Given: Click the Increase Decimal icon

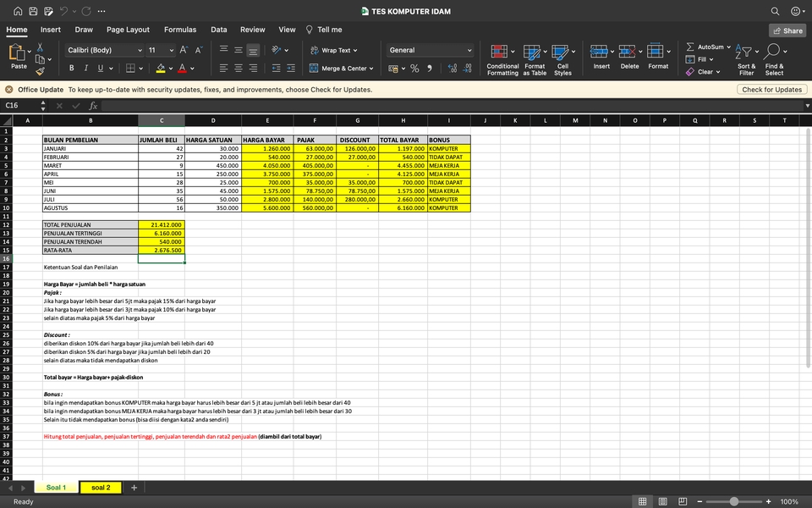Looking at the screenshot, I should click(x=453, y=66).
